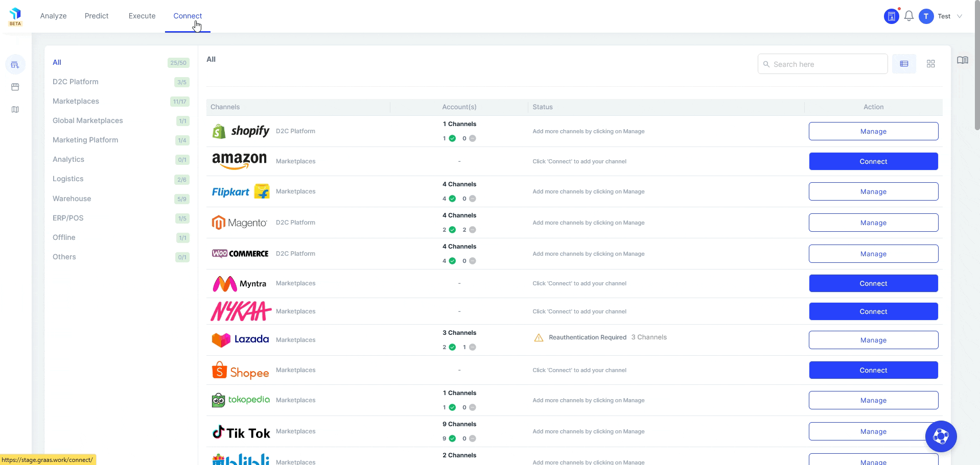The image size is (980, 465).
Task: Click the Myntra logo
Action: [x=240, y=283]
